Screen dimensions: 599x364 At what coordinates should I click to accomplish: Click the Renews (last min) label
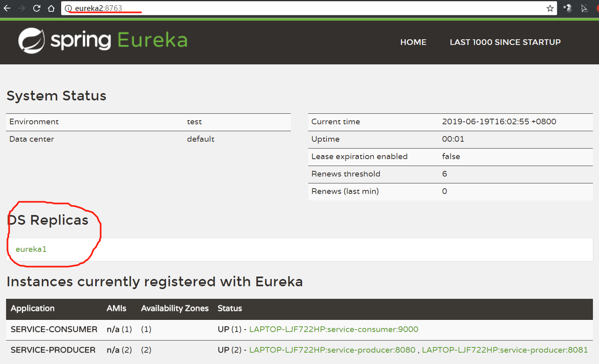345,191
